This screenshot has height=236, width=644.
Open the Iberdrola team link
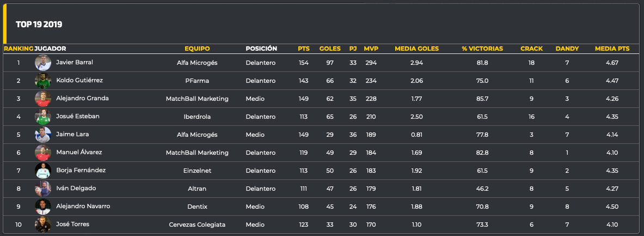point(197,117)
